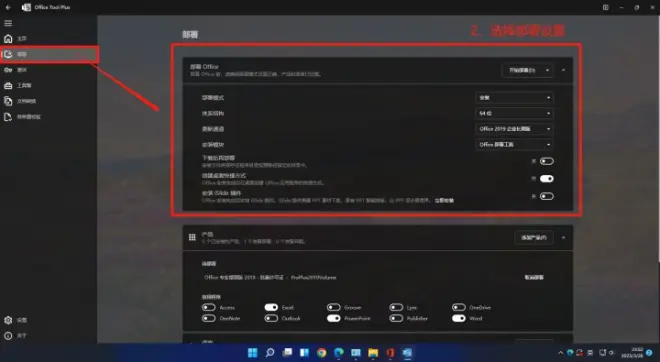Show hidden system tray icons

click(560, 353)
